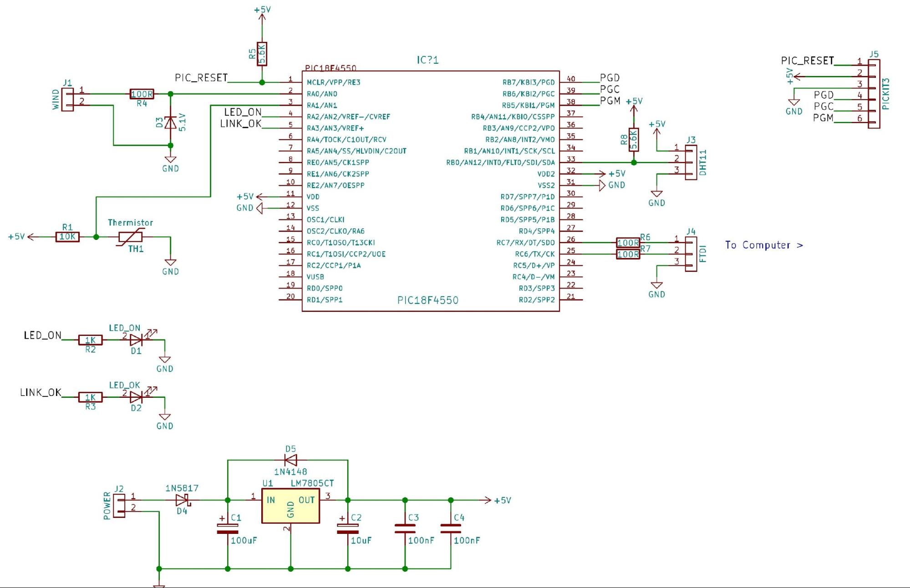The width and height of the screenshot is (910, 588).
Task: Click the D3 5.1V zener diode
Action: [x=170, y=122]
